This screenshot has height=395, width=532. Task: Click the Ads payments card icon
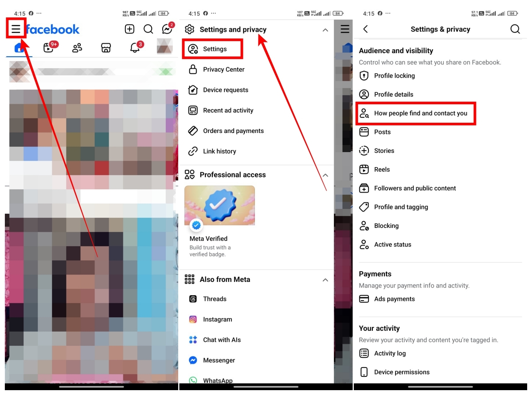coord(364,299)
